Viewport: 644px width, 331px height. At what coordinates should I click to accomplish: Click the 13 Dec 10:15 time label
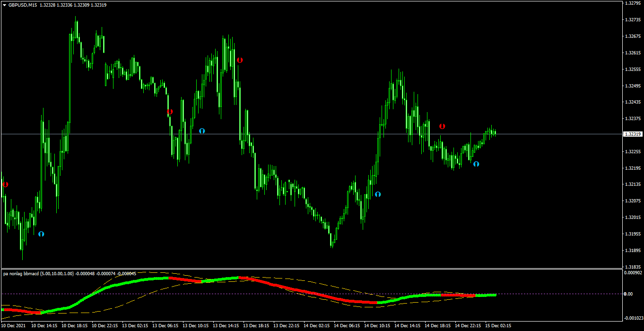click(x=196, y=326)
